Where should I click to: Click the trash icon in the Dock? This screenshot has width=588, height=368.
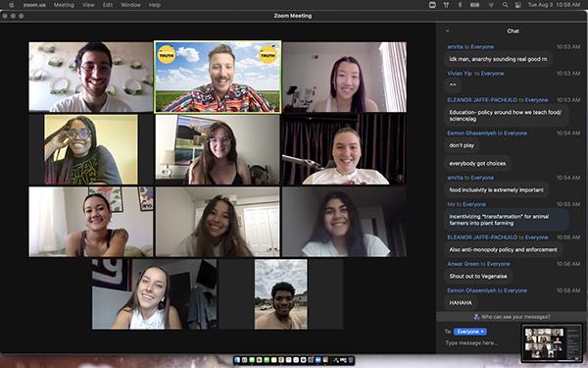pos(350,360)
